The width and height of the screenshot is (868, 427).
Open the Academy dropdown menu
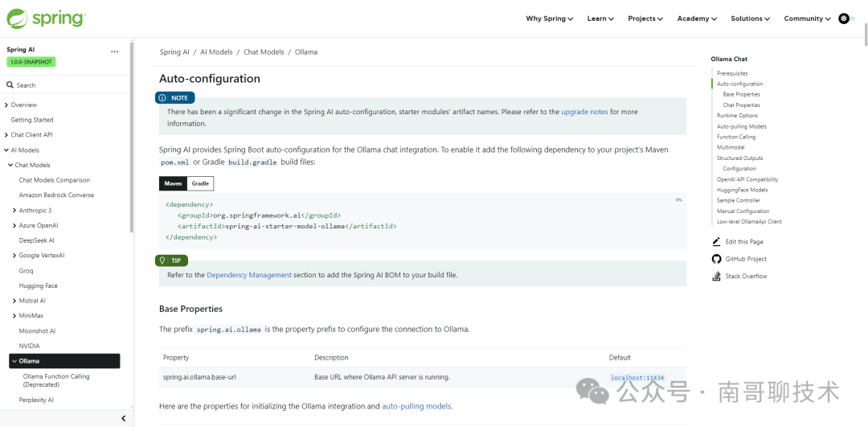[697, 18]
